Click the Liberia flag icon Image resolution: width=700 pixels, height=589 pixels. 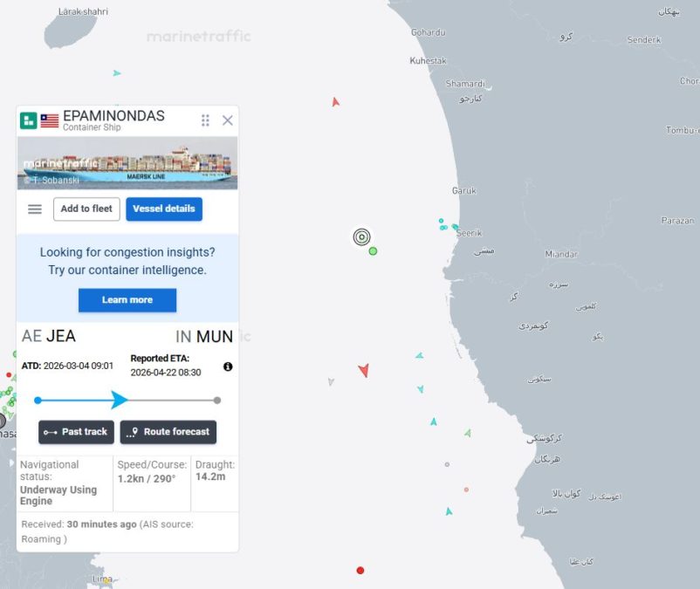point(50,121)
